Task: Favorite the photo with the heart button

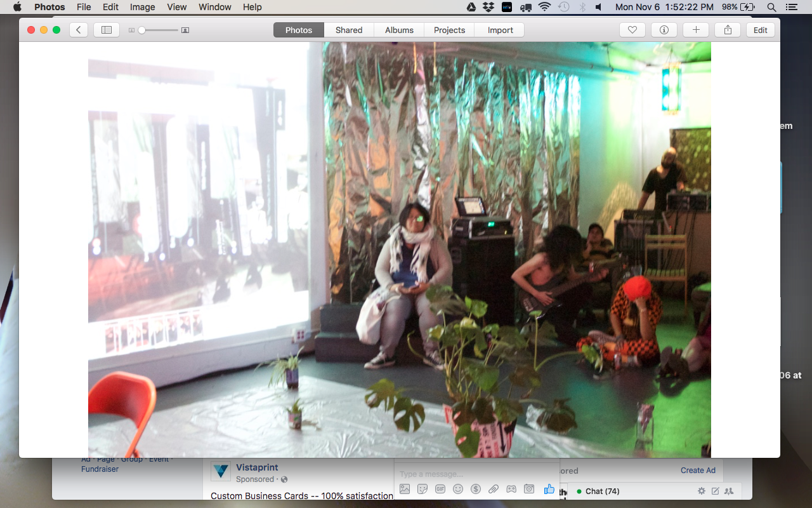Action: pos(632,30)
